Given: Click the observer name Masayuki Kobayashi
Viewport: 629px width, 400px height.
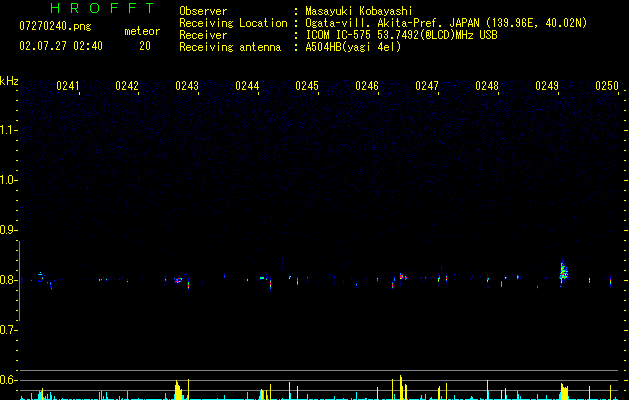Looking at the screenshot, I should [359, 11].
